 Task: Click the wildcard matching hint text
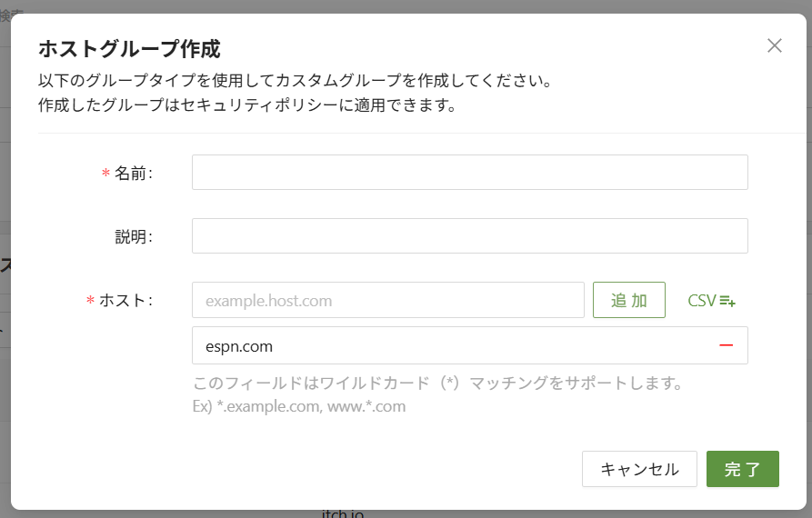tap(437, 383)
